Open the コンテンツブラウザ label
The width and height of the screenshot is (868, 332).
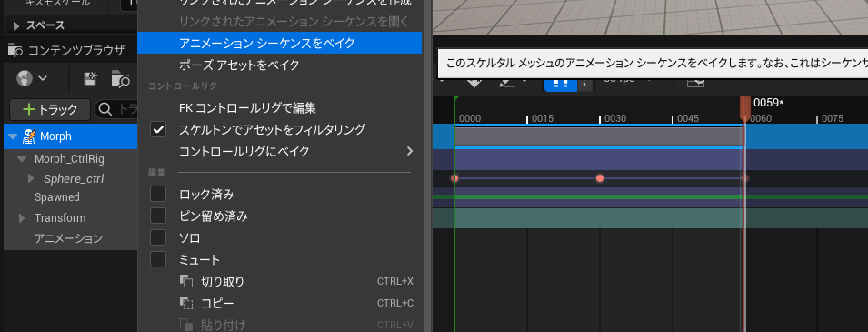(x=77, y=50)
